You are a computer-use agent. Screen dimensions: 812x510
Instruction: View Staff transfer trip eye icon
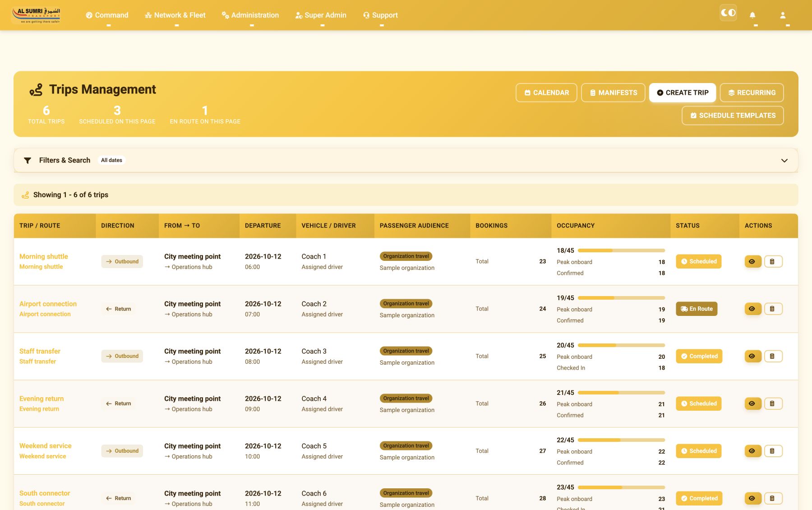[753, 356]
